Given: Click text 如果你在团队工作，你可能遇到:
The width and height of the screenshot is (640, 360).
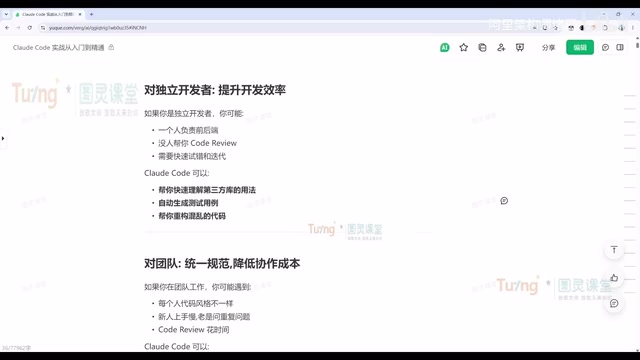Looking at the screenshot, I should pos(198,287).
